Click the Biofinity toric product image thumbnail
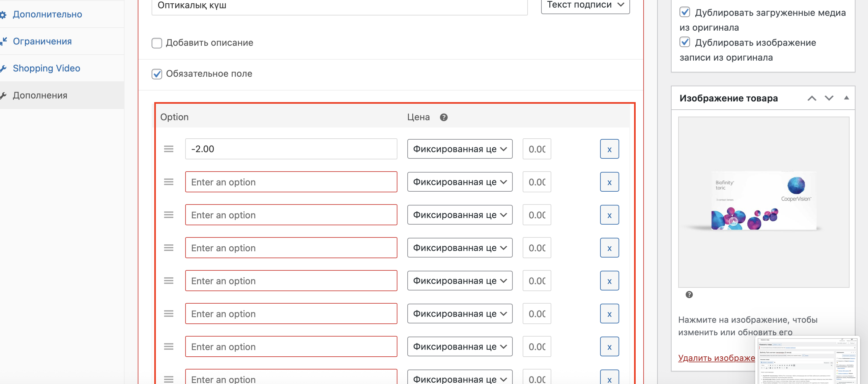Screen dimensions: 868x384 [763, 202]
